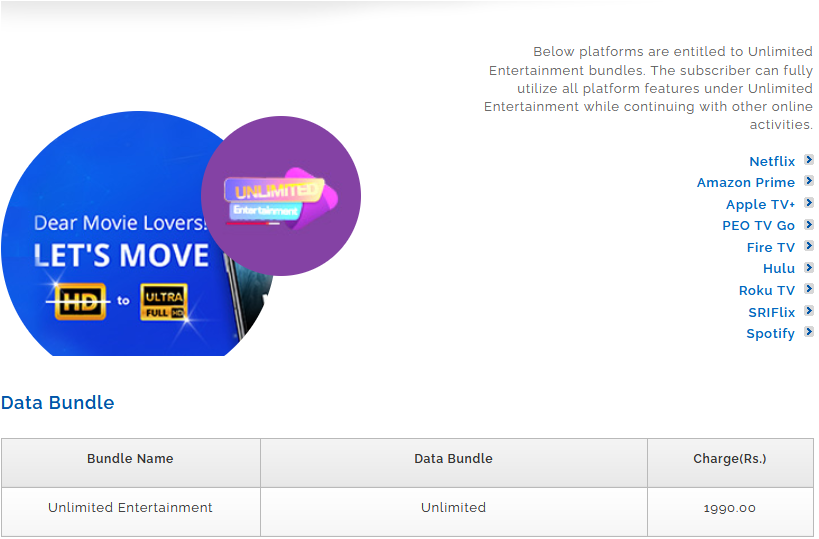The width and height of the screenshot is (819, 539).
Task: Click the arrow icon beside Amazon Prime
Action: [809, 181]
